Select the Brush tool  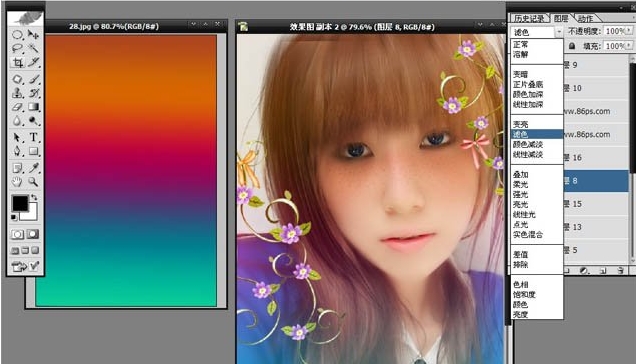[33, 79]
